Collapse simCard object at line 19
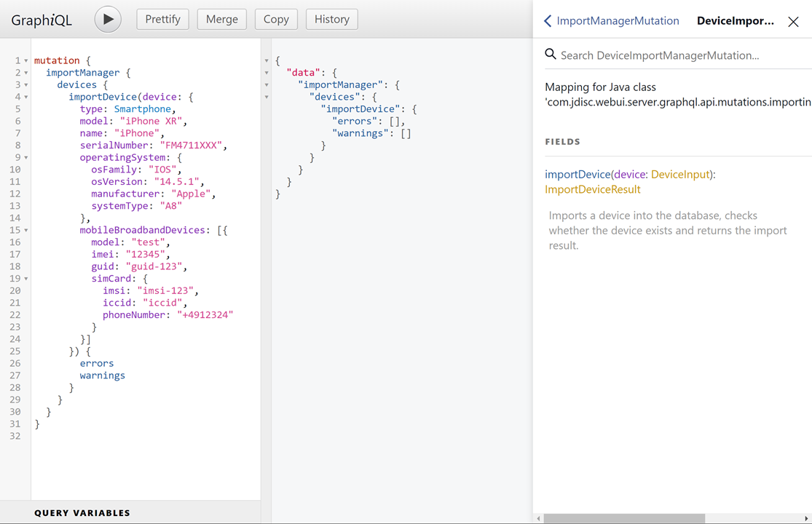Image resolution: width=812 pixels, height=524 pixels. click(26, 279)
